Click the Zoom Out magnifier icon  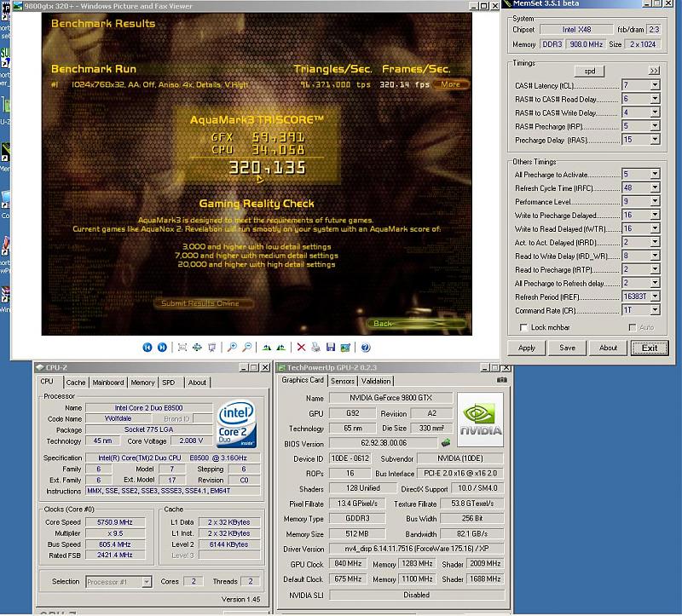(x=247, y=347)
